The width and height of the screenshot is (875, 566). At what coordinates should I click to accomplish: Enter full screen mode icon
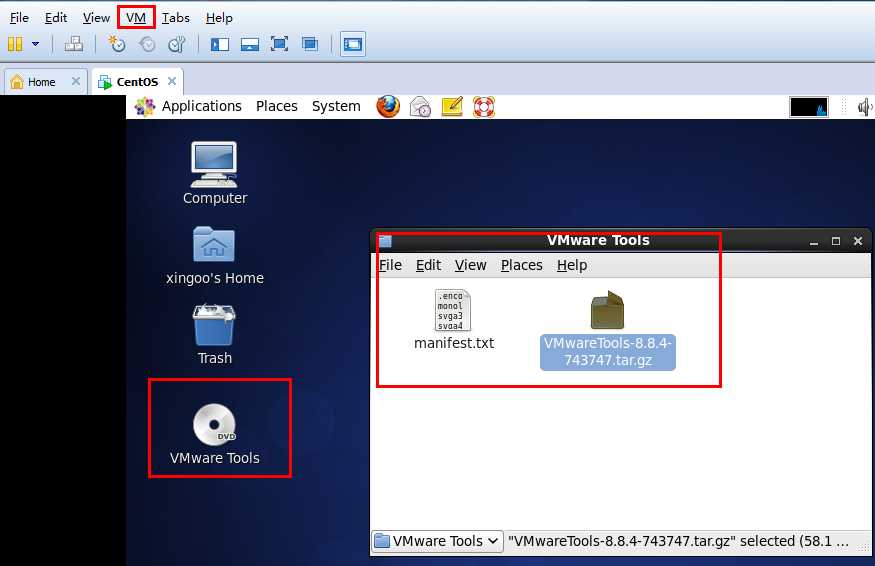point(280,44)
